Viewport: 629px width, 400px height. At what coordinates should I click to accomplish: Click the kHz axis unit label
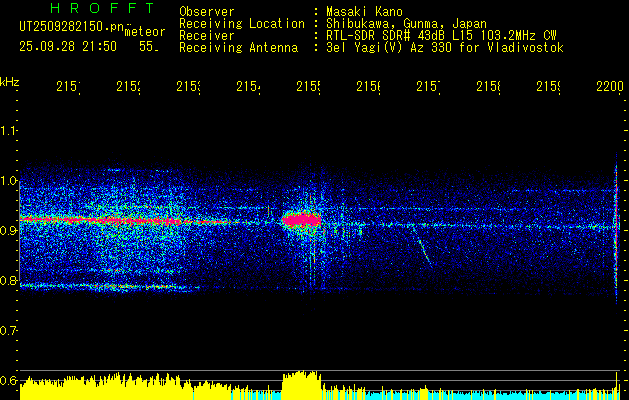pyautogui.click(x=9, y=83)
